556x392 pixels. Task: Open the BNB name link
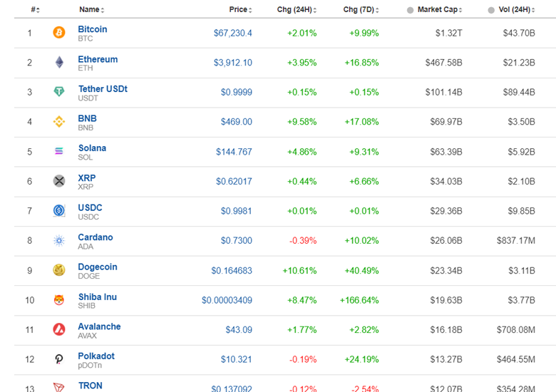pyautogui.click(x=87, y=118)
